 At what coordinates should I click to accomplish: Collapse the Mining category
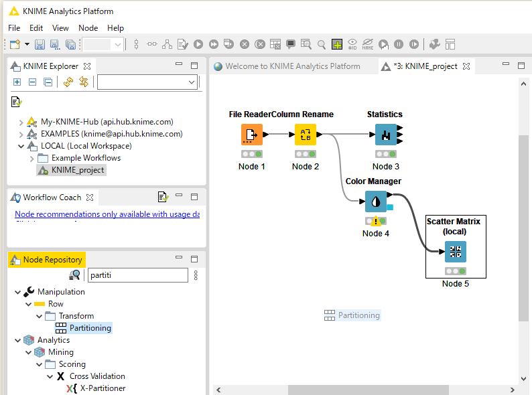(29, 352)
